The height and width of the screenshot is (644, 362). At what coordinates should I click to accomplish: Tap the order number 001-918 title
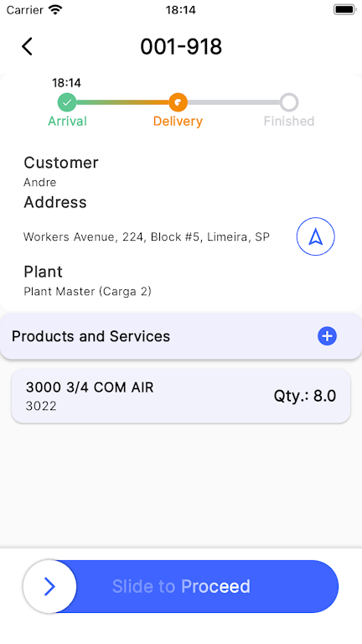(x=181, y=46)
